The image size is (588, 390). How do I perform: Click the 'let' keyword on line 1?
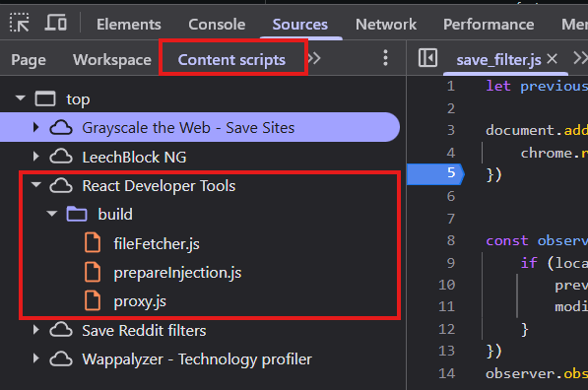coord(498,86)
